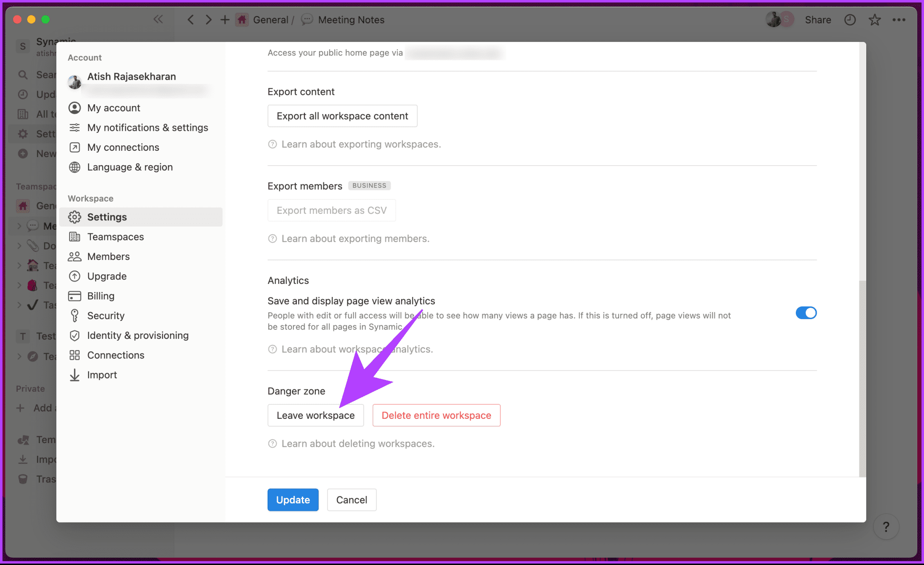
Task: Click the Search magnifier icon in background sidebar
Action: pos(23,74)
